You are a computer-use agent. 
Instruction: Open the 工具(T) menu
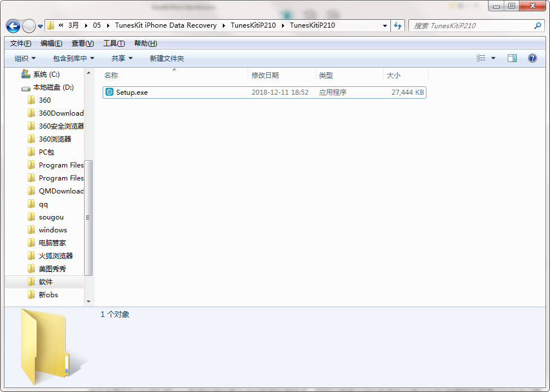(x=114, y=43)
